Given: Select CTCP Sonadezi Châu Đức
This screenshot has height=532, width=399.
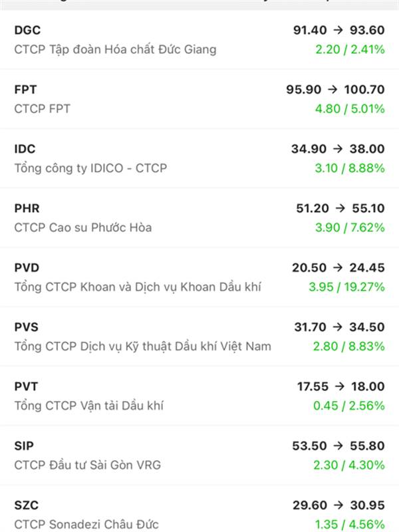Looking at the screenshot, I should (86, 525).
